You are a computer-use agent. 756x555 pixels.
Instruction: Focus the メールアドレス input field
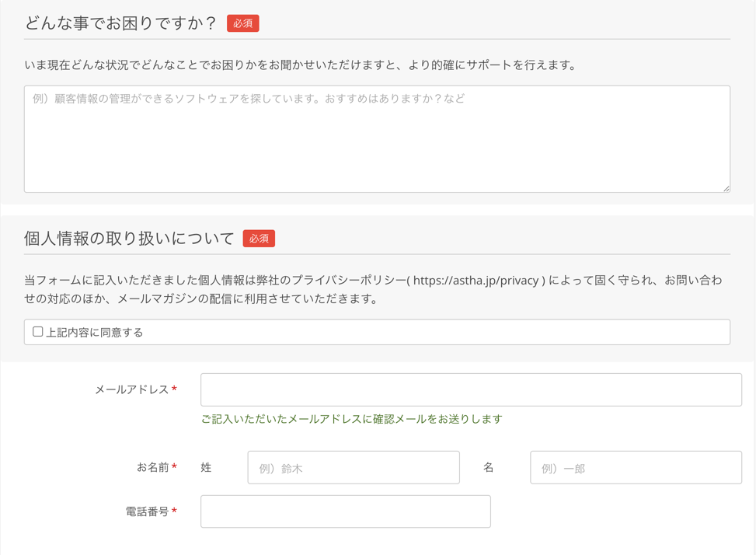[x=471, y=389]
